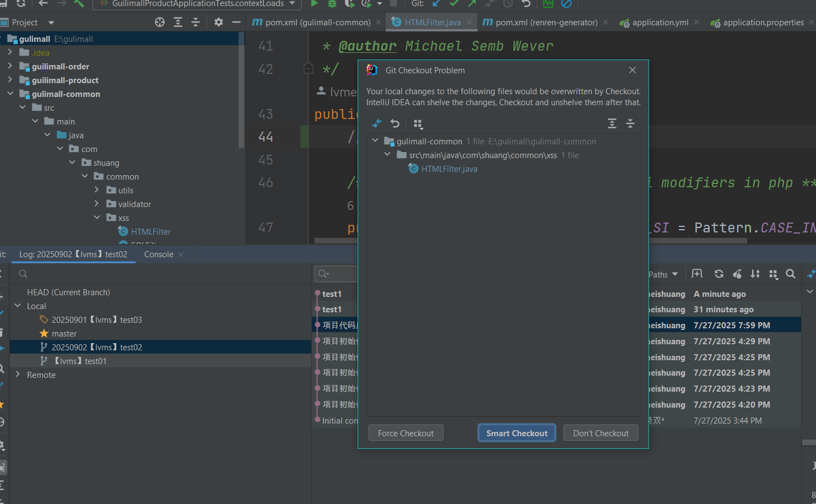Image resolution: width=816 pixels, height=504 pixels.
Task: Start debugging with the bug icon
Action: click(x=332, y=4)
